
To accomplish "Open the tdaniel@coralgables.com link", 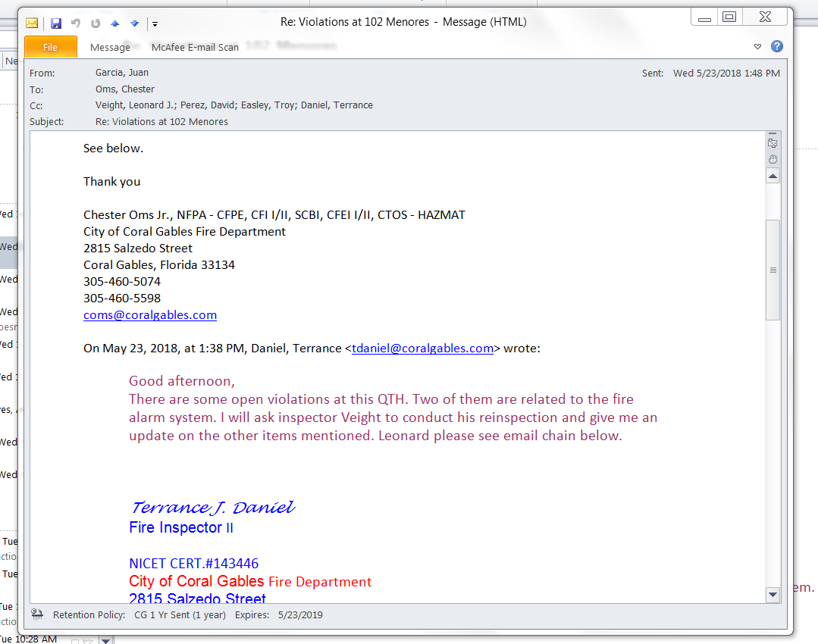I will 422,349.
